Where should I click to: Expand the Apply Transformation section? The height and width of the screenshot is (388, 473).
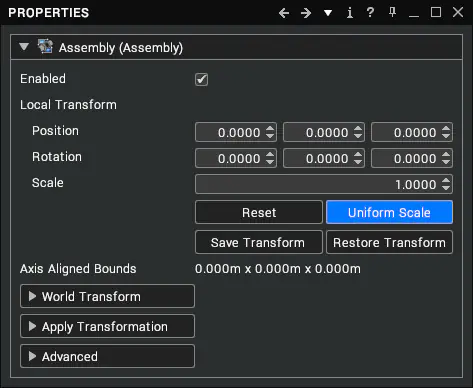107,326
